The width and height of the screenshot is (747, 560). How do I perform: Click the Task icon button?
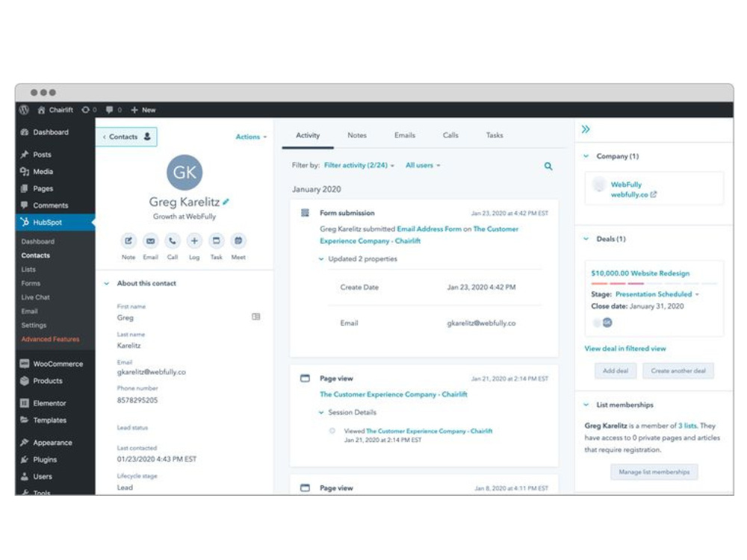(x=217, y=241)
